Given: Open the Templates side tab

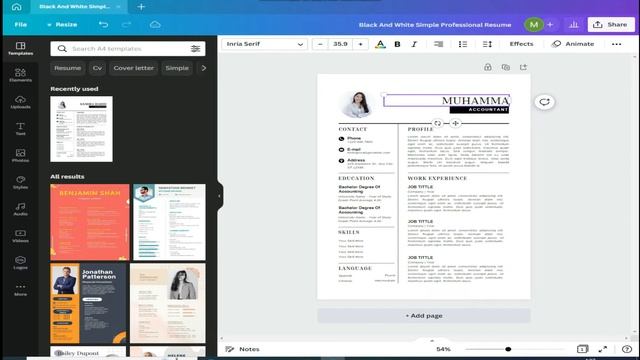Looking at the screenshot, I should pos(20,48).
